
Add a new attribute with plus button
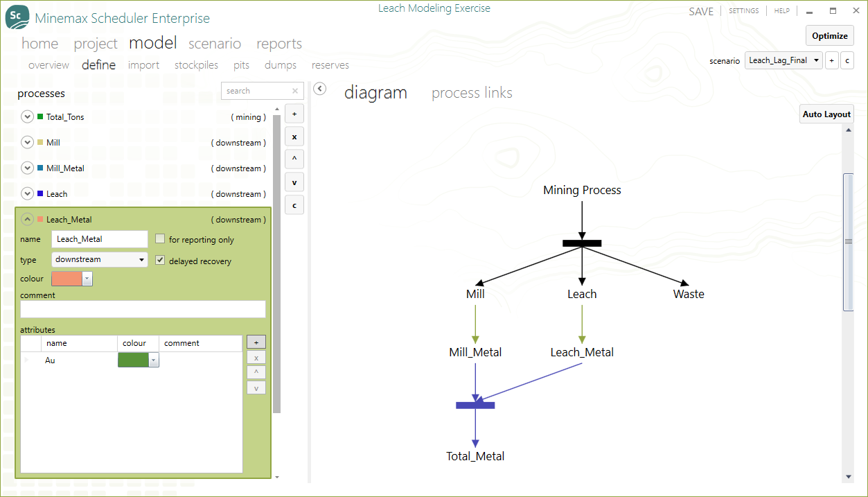tap(256, 342)
